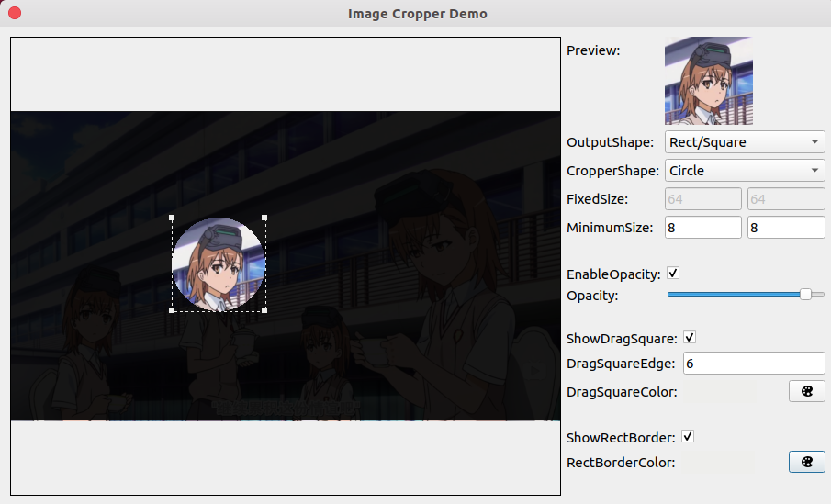The width and height of the screenshot is (831, 504).
Task: Click the top-right crop drag handle
Action: [264, 218]
